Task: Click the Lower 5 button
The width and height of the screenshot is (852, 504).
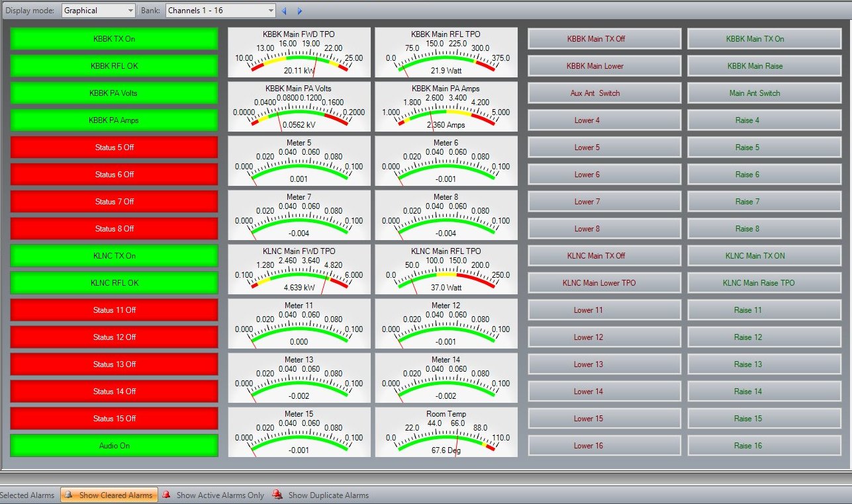Action: click(604, 147)
